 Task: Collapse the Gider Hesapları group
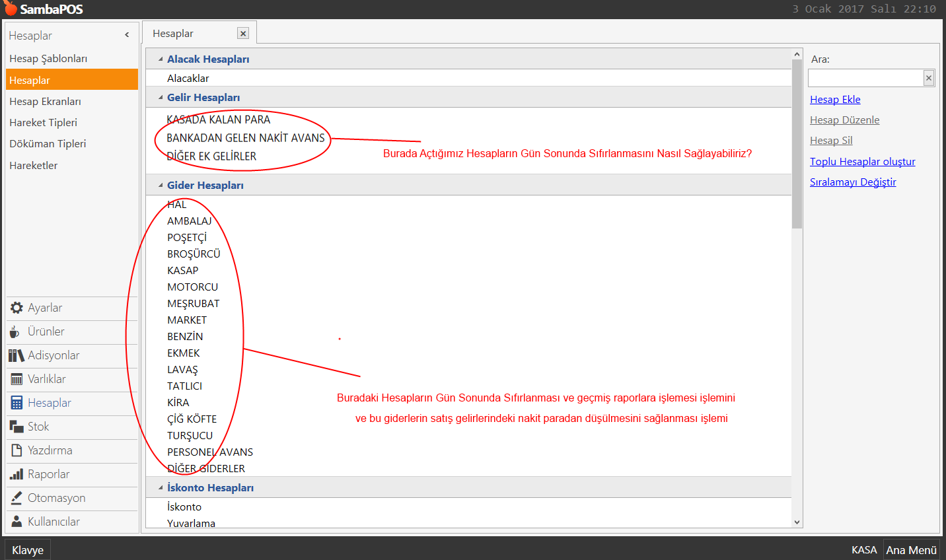161,186
